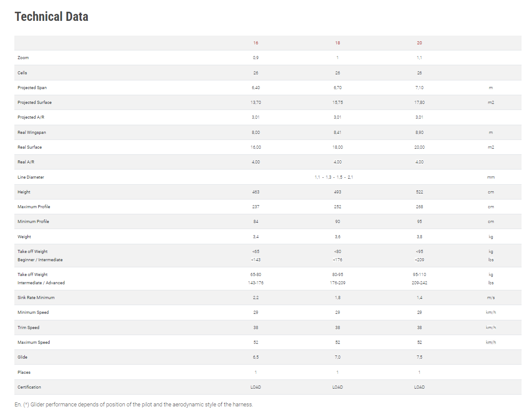
Task: Select the size 20 column header
Action: (x=419, y=43)
